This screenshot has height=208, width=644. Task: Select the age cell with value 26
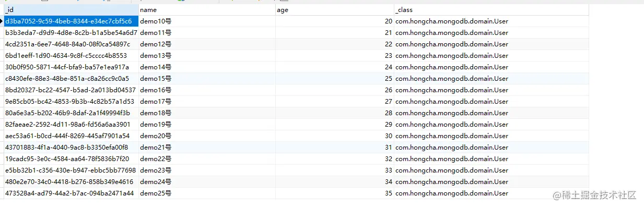click(x=335, y=90)
